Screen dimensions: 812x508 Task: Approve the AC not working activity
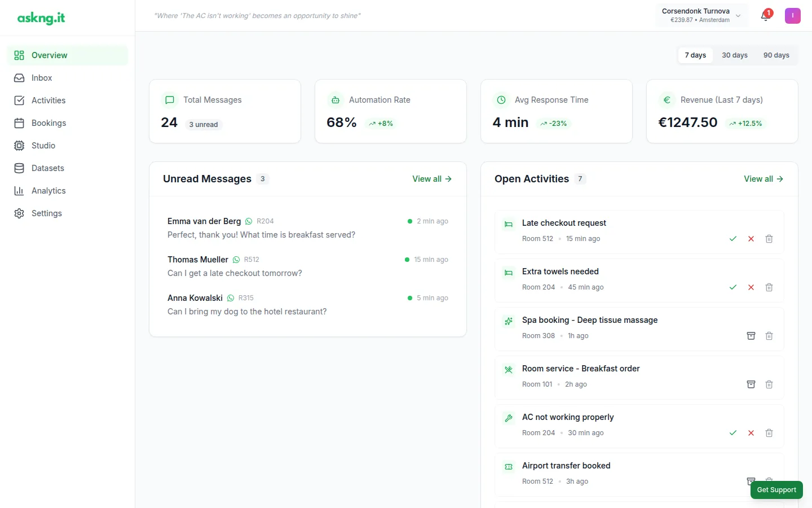(733, 433)
